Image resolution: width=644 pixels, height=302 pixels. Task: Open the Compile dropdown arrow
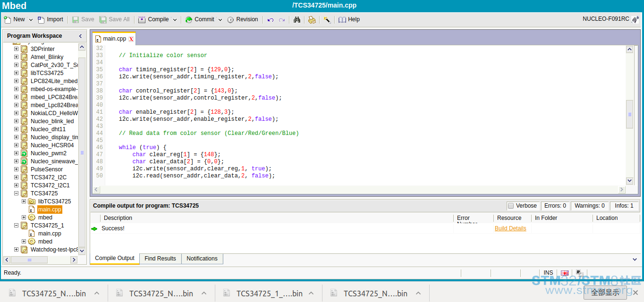pos(175,20)
